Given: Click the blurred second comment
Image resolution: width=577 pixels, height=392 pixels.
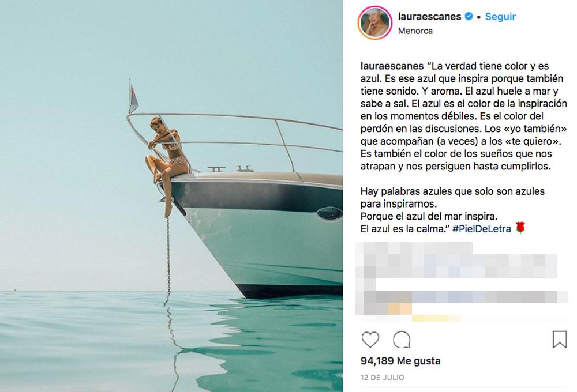Looking at the screenshot, I should click(x=462, y=302).
